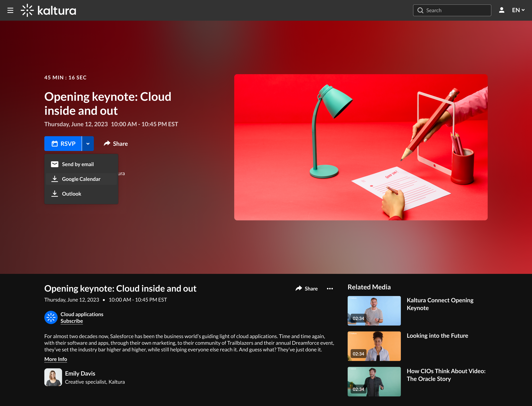The width and height of the screenshot is (532, 406).
Task: Select Google Calendar from menu
Action: (x=81, y=179)
